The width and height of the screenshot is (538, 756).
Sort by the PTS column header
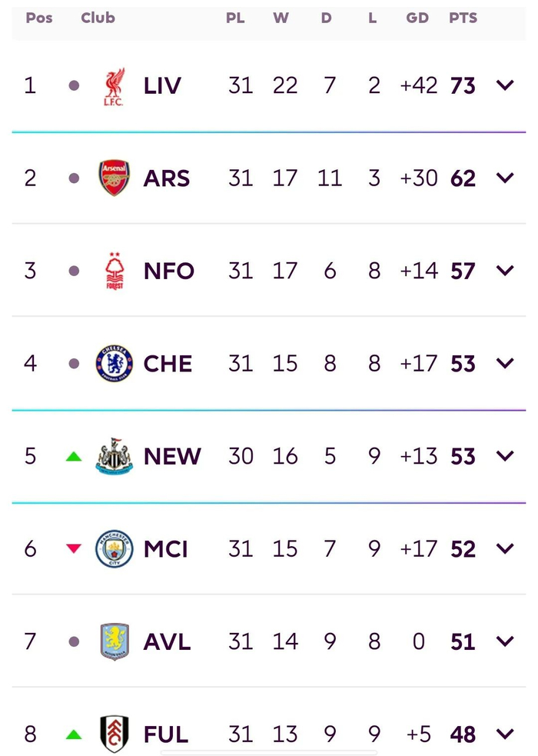click(463, 18)
